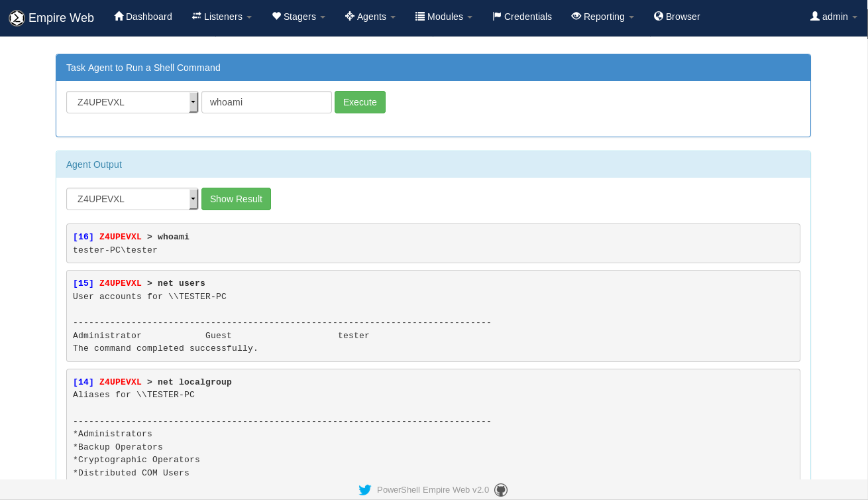The width and height of the screenshot is (868, 500).
Task: Click the Dashboard home icon
Action: click(x=119, y=16)
